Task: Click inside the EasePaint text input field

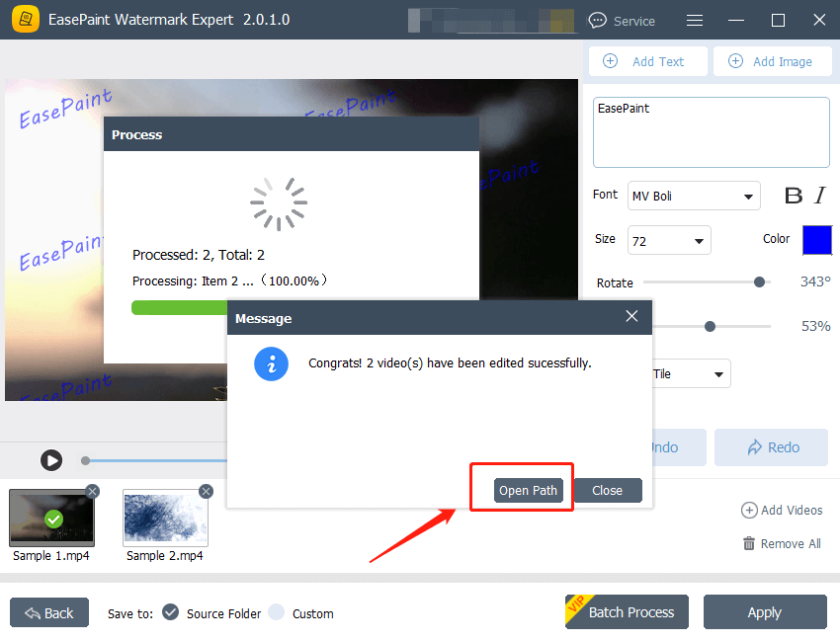Action: tap(711, 132)
